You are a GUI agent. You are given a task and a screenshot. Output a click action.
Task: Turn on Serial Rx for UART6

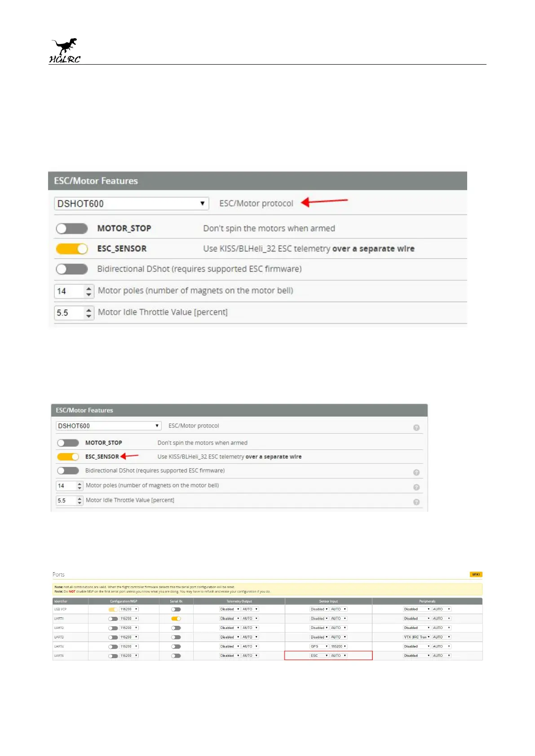coord(176,656)
